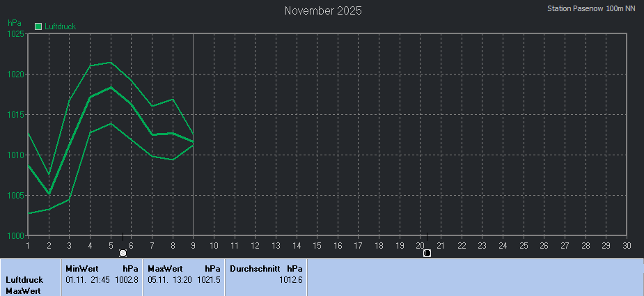This screenshot has width=644, height=296.
Task: Click the November 2025 chart title
Action: click(323, 10)
